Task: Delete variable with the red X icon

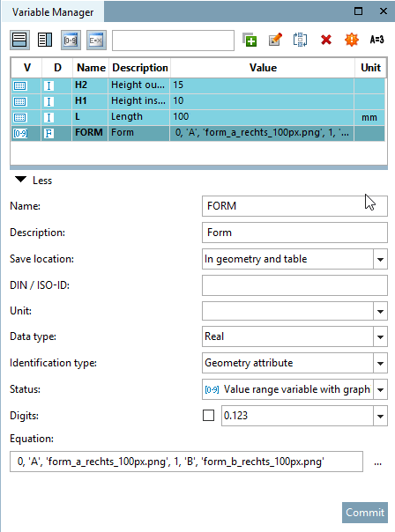Action: (x=326, y=40)
